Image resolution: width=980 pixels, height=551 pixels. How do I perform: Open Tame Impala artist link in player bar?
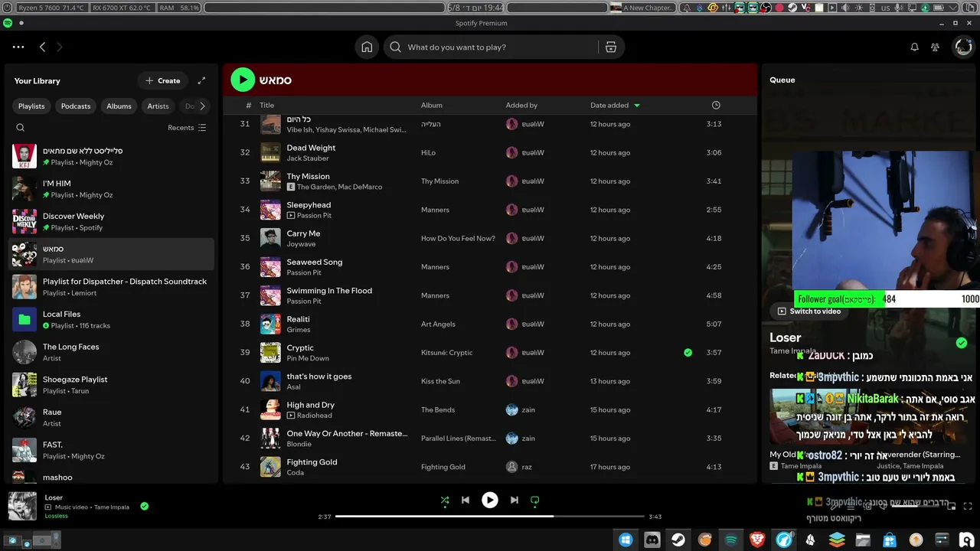tap(112, 507)
